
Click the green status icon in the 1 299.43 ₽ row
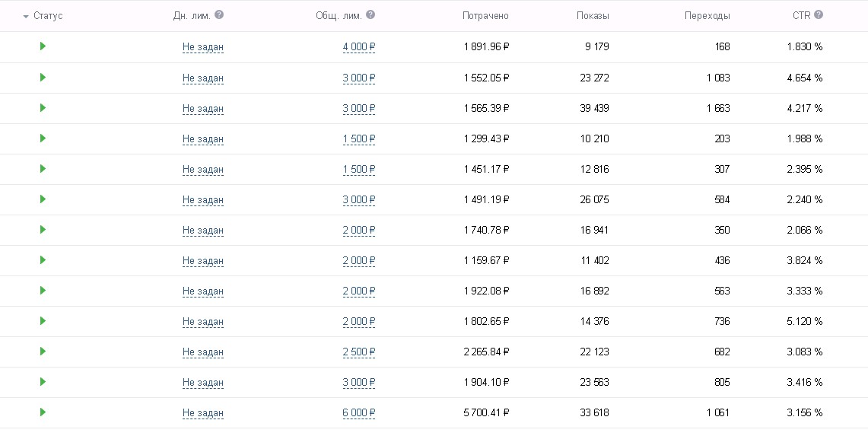43,138
